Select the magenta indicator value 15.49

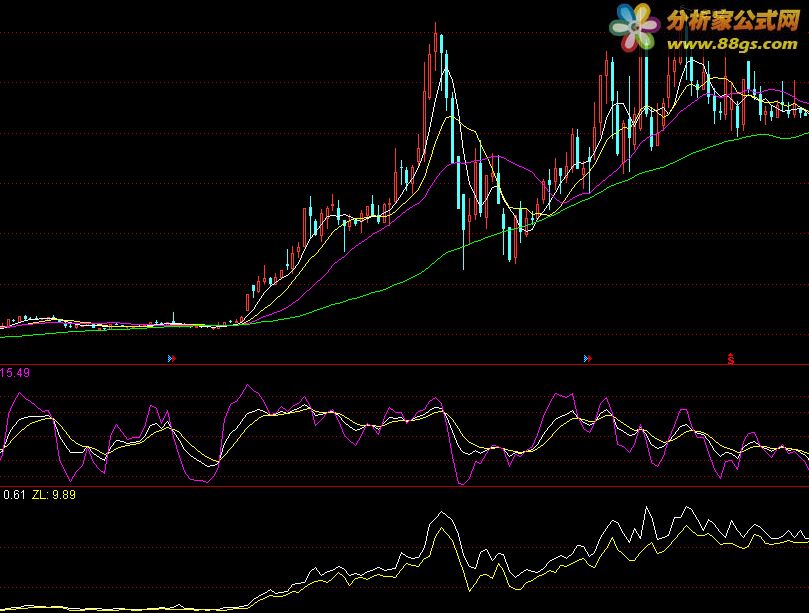(15, 373)
